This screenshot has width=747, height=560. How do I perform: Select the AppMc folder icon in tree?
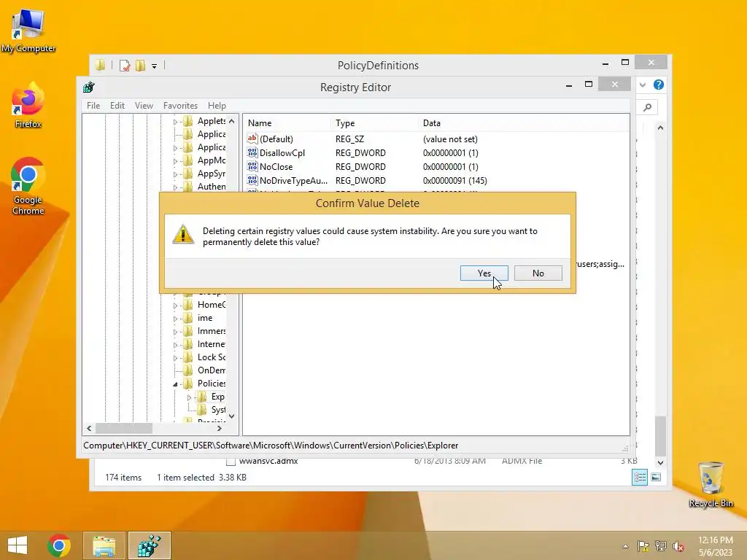[188, 160]
